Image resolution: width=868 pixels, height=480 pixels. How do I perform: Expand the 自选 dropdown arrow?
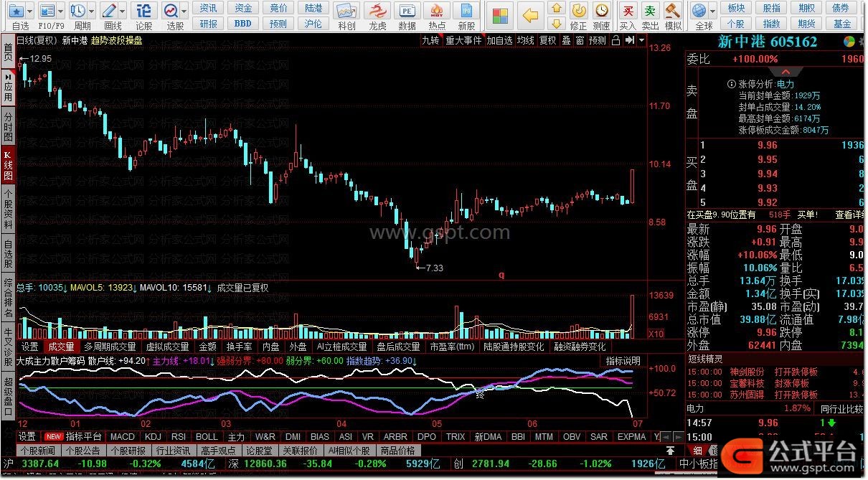click(x=29, y=11)
